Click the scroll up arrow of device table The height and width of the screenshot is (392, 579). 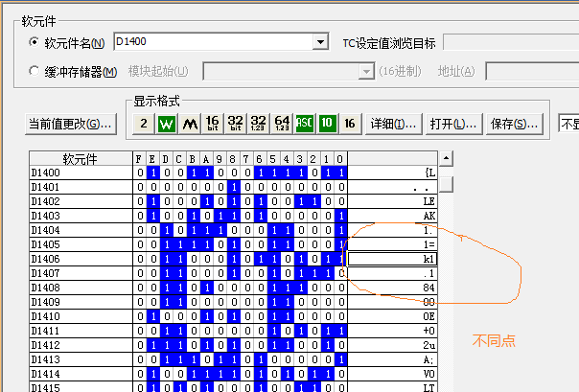point(445,158)
